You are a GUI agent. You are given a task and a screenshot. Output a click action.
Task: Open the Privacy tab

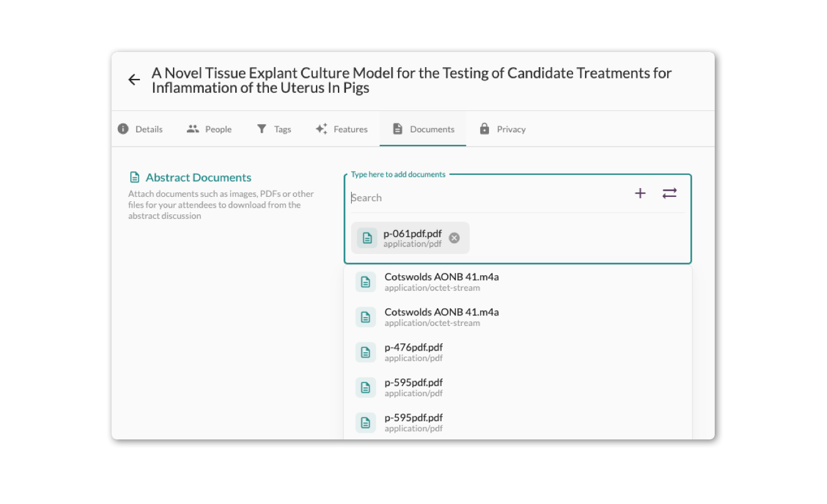(502, 129)
